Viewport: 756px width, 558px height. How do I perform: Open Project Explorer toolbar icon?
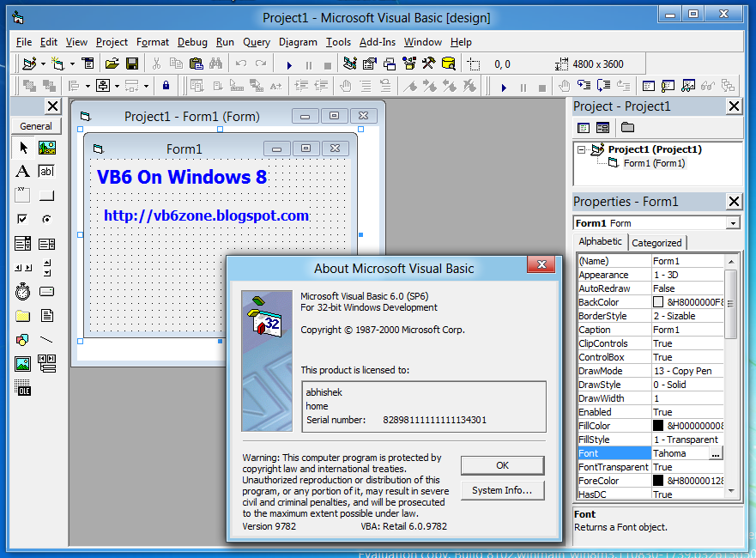(350, 64)
